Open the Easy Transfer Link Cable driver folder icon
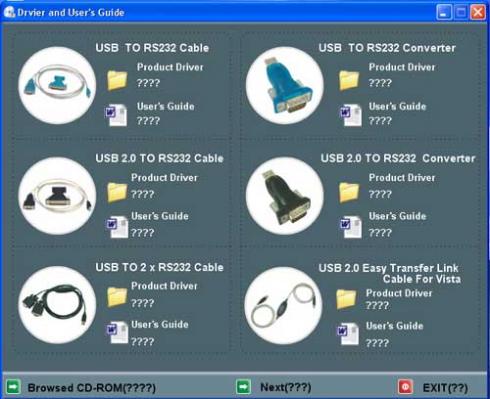The height and width of the screenshot is (399, 490). [x=346, y=299]
